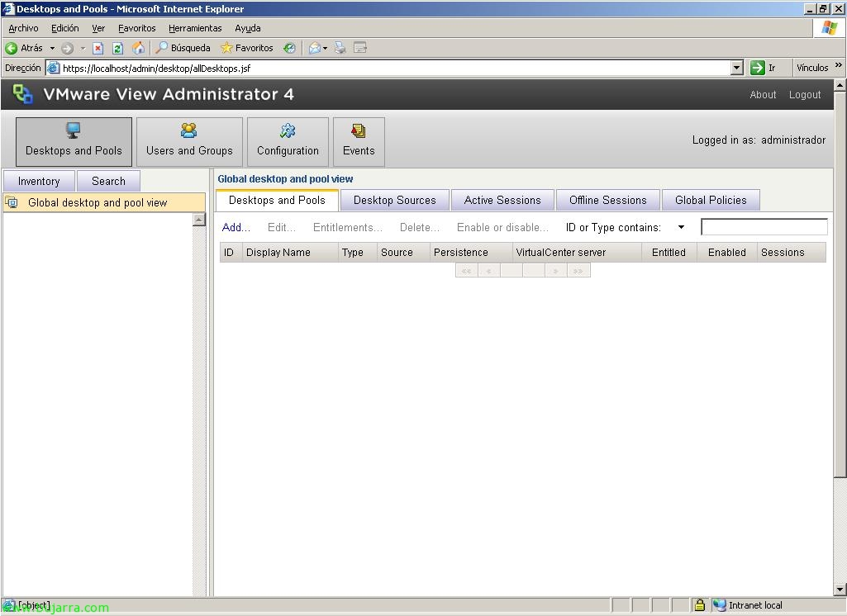Click the Logout link
This screenshot has height=616, width=847.
coord(805,94)
